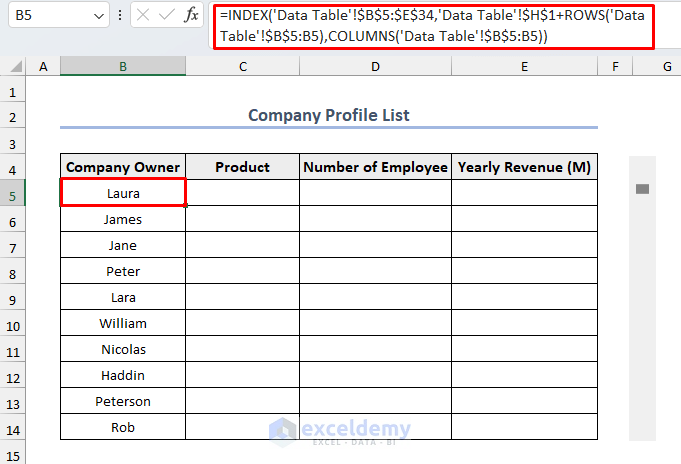Select column C header
Image resolution: width=681 pixels, height=464 pixels.
243,66
